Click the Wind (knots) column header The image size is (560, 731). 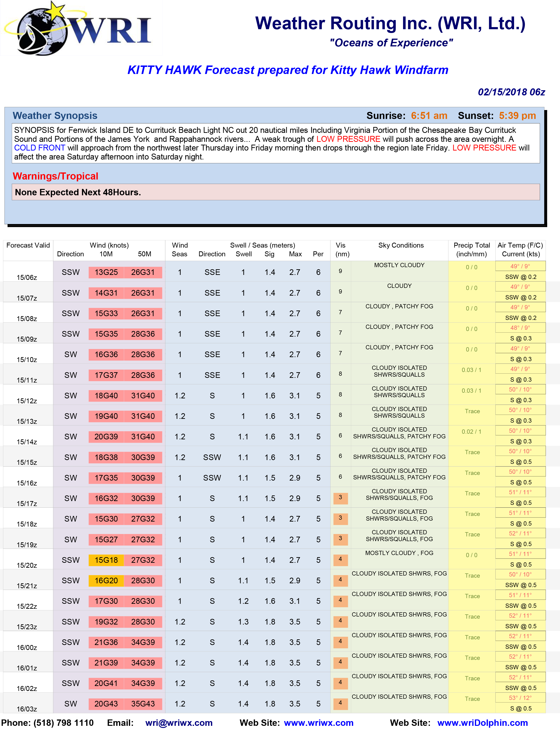[109, 245]
